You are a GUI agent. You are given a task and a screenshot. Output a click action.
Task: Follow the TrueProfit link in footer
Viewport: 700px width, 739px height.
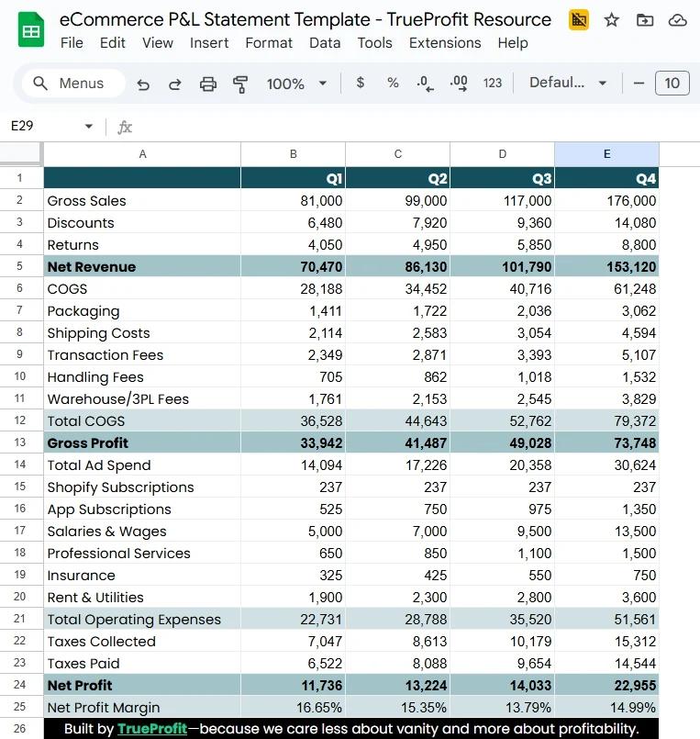tap(152, 729)
